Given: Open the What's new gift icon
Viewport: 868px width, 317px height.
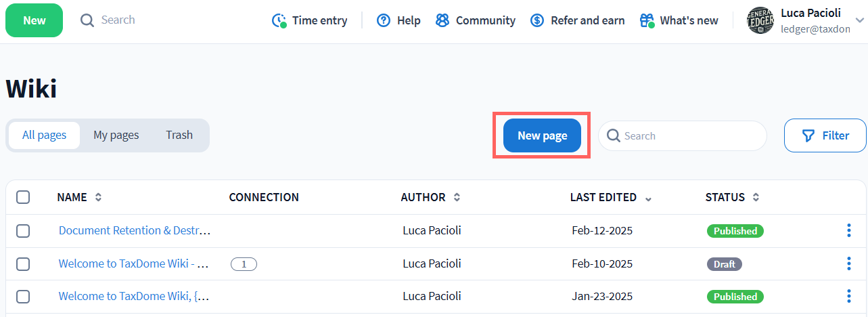Looking at the screenshot, I should (647, 20).
